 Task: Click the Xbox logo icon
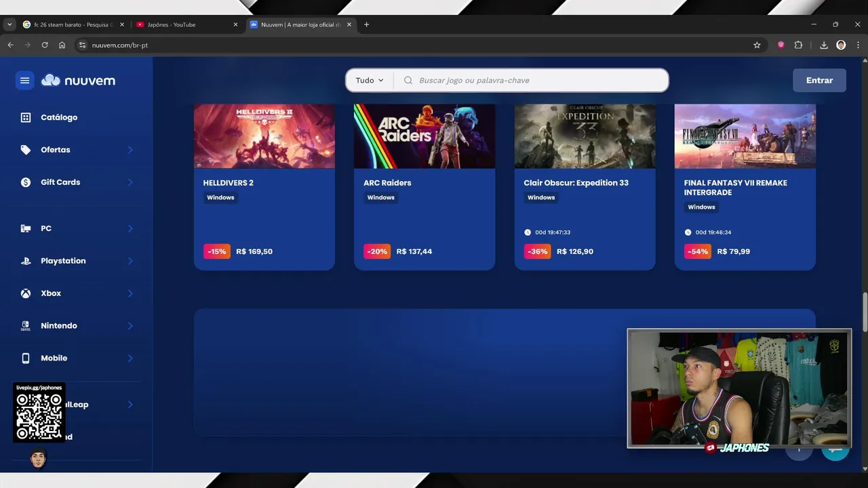26,293
